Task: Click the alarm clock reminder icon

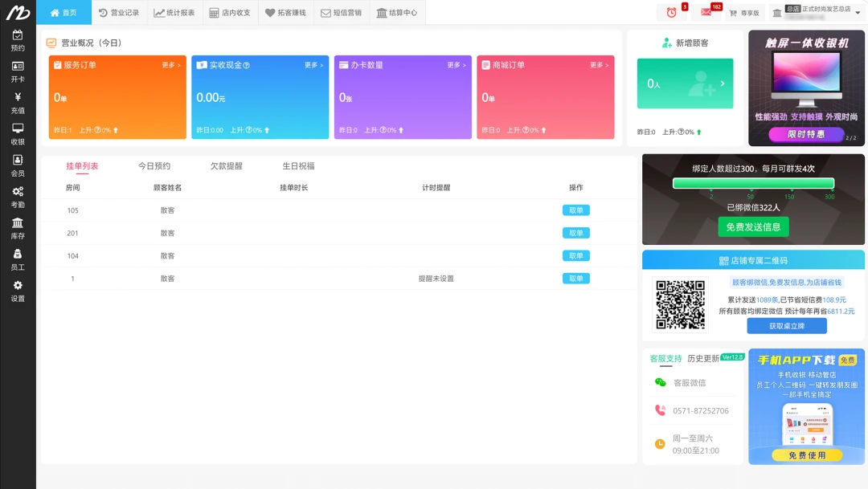Action: pyautogui.click(x=671, y=13)
